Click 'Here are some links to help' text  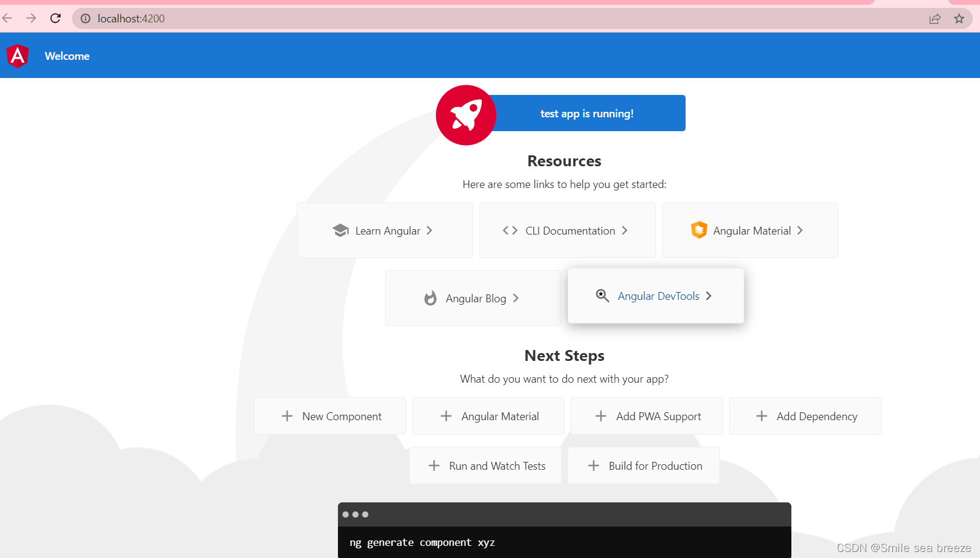[x=565, y=184]
